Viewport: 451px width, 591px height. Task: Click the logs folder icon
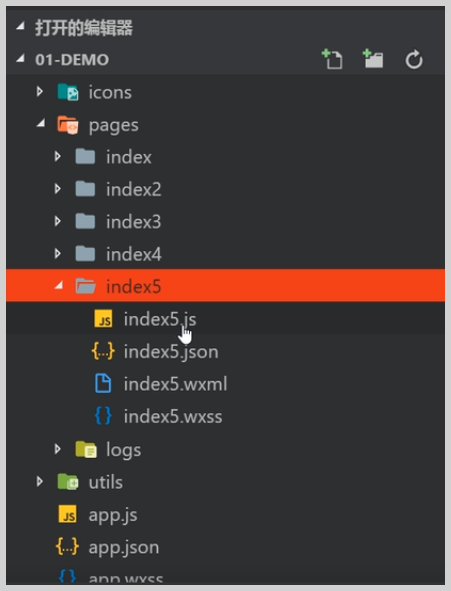pyautogui.click(x=86, y=449)
